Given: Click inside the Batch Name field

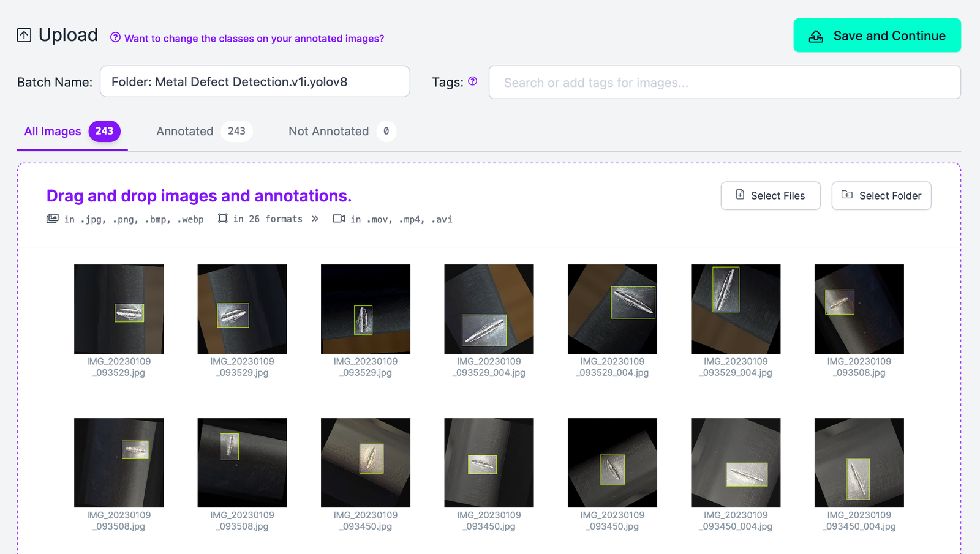Looking at the screenshot, I should [x=255, y=81].
